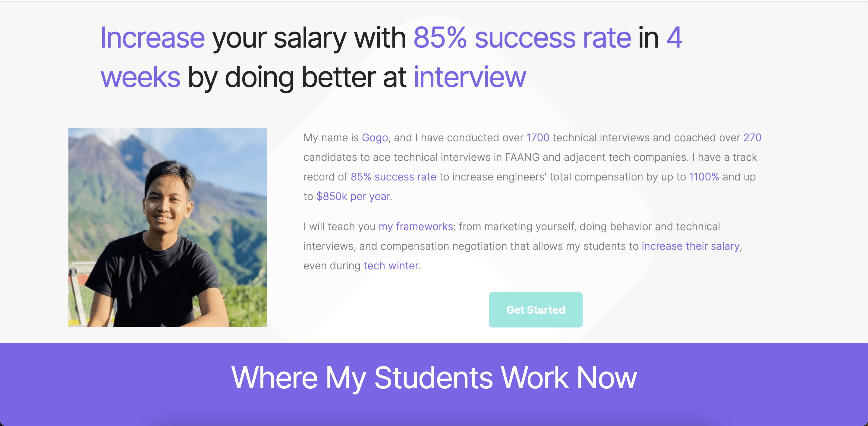Click the Get Started button
Screen dimensions: 868x426
(536, 309)
